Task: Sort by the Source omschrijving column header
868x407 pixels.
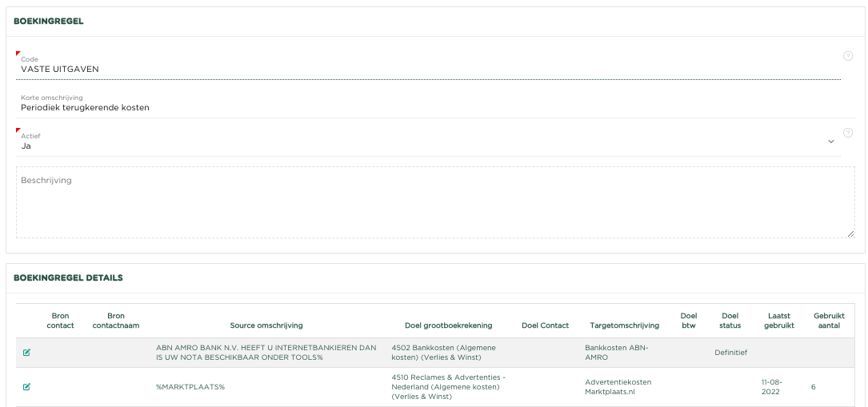Action: point(266,325)
